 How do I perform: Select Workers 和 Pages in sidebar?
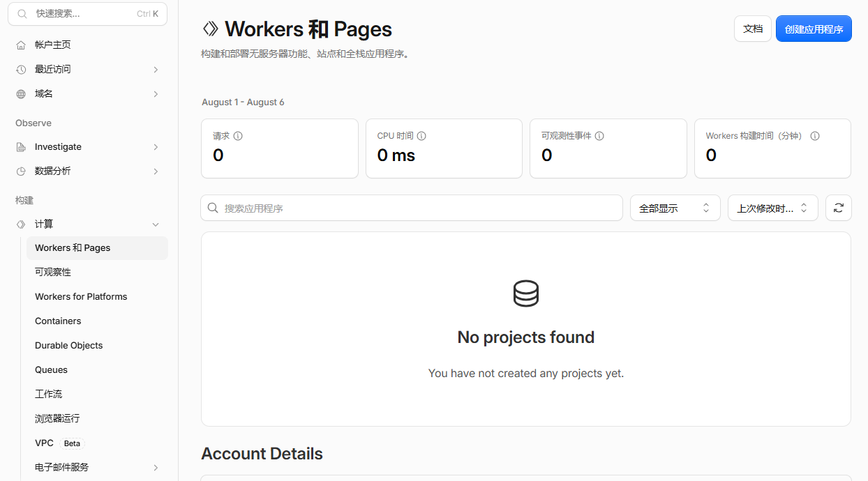[x=97, y=248]
